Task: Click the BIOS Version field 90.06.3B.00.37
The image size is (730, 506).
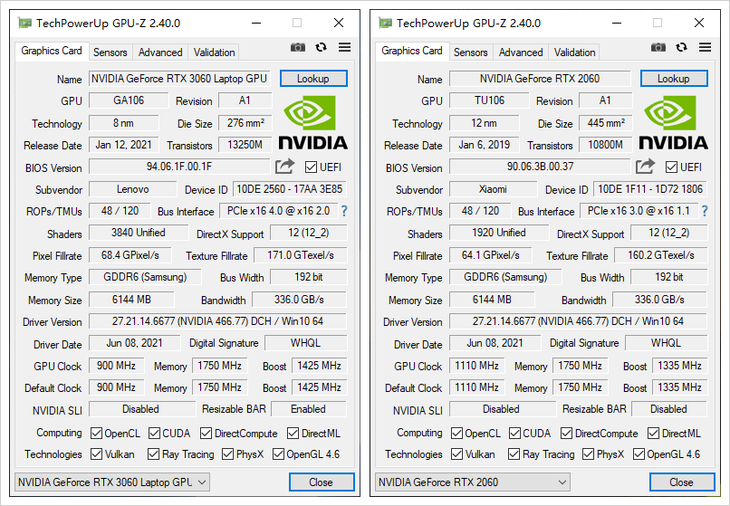Action: point(540,167)
